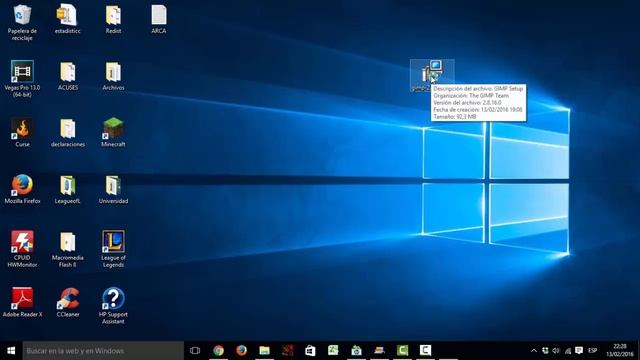Select the Macromedia Flash 8 folder
This screenshot has height=360, width=640.
68,249
